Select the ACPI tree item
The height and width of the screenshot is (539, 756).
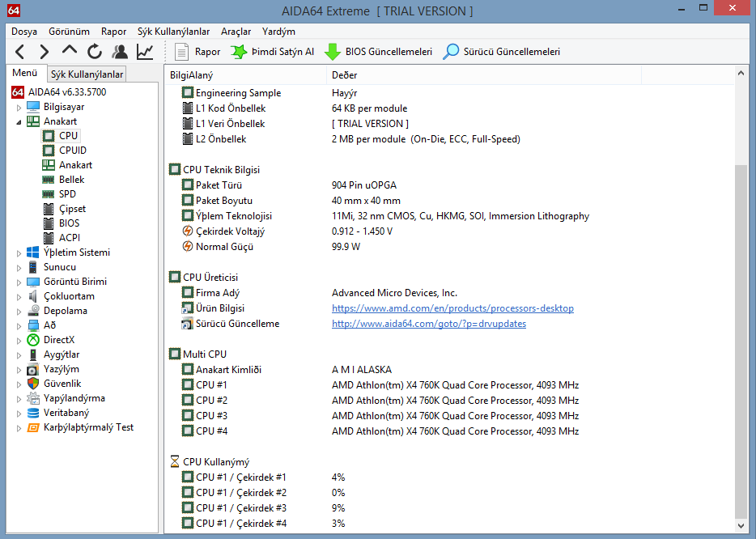pos(70,238)
